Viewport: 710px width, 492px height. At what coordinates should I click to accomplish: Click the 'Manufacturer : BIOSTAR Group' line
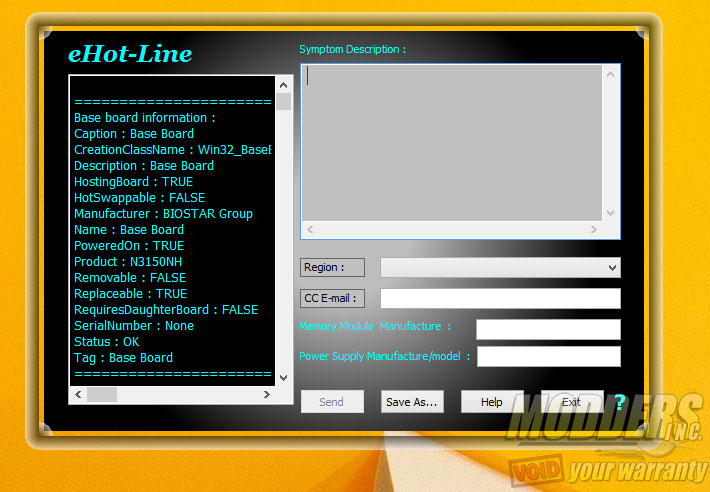(163, 214)
